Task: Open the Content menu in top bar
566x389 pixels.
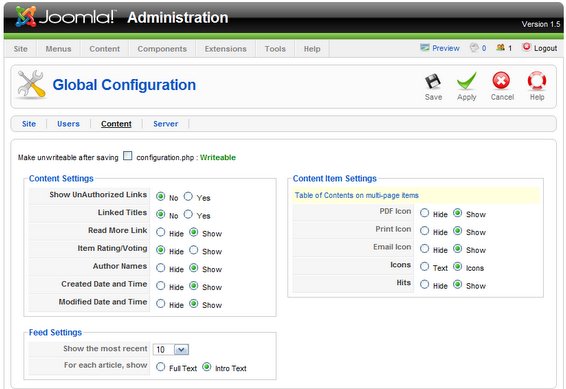Action: point(104,49)
